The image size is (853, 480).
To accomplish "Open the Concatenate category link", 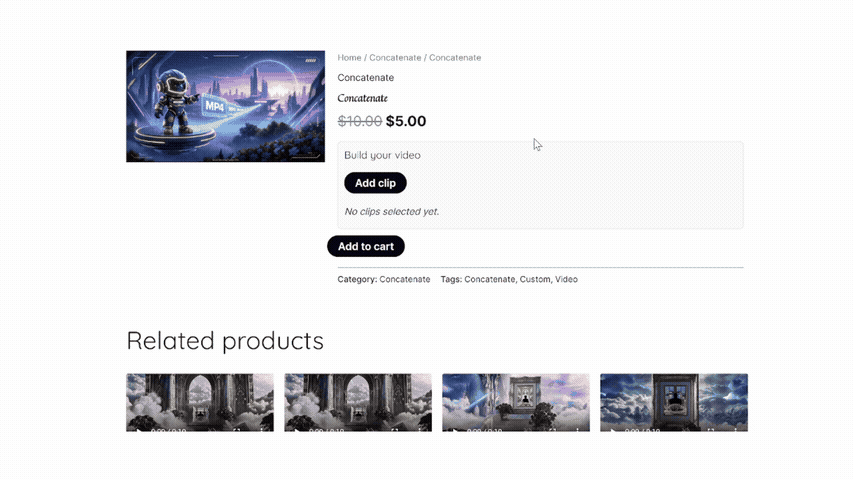I will [405, 279].
